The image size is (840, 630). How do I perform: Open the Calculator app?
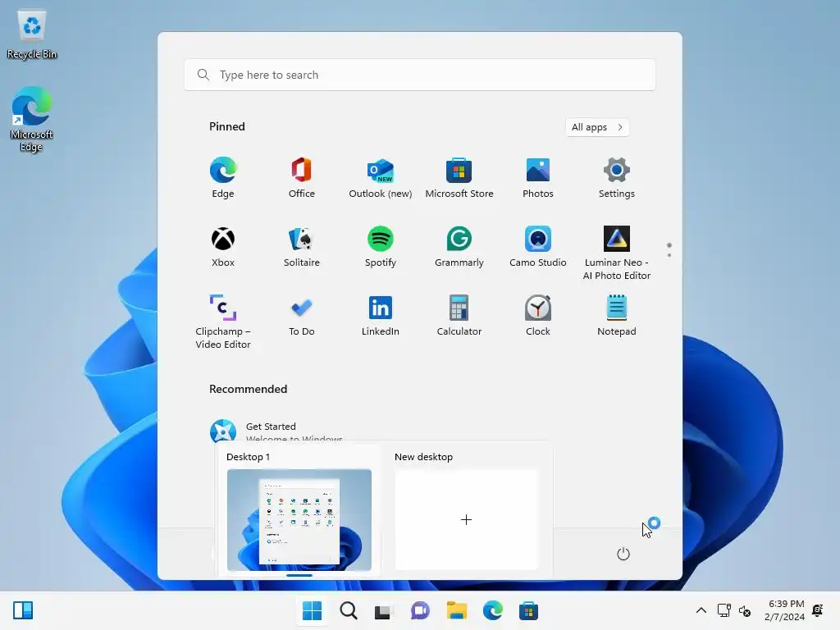459,316
